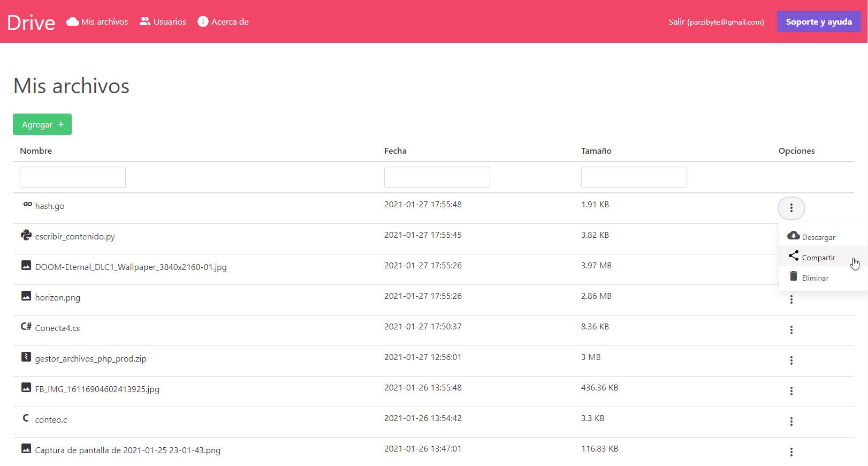Choose Eliminar from the options menu
The width and height of the screenshot is (868, 466).
(823, 277)
